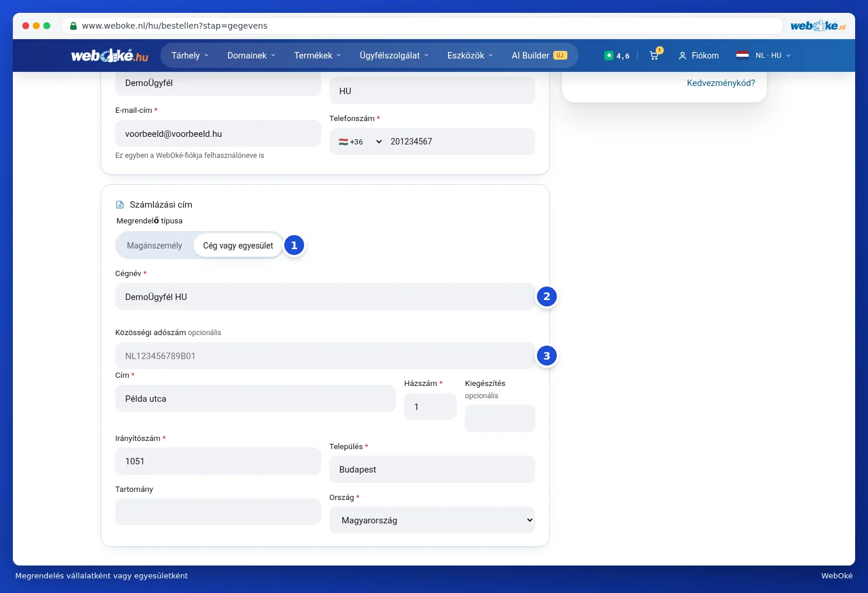Click the field containing HU
This screenshot has height=593, width=868.
[432, 91]
